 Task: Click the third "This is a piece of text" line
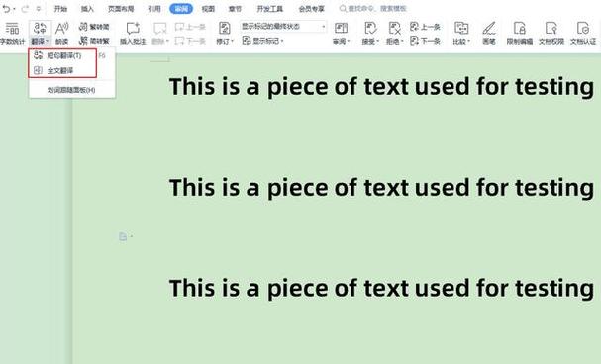point(382,289)
